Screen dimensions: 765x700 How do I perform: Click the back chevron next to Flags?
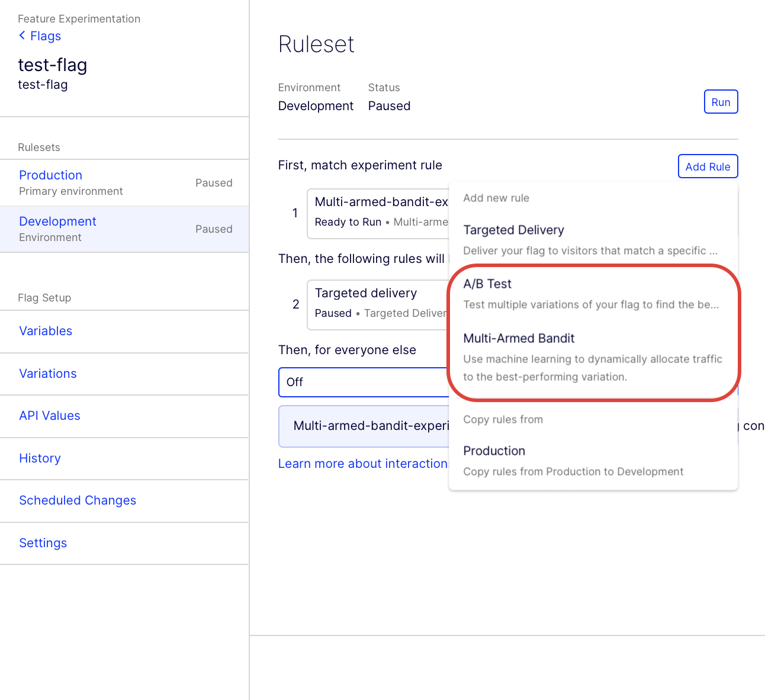click(22, 36)
